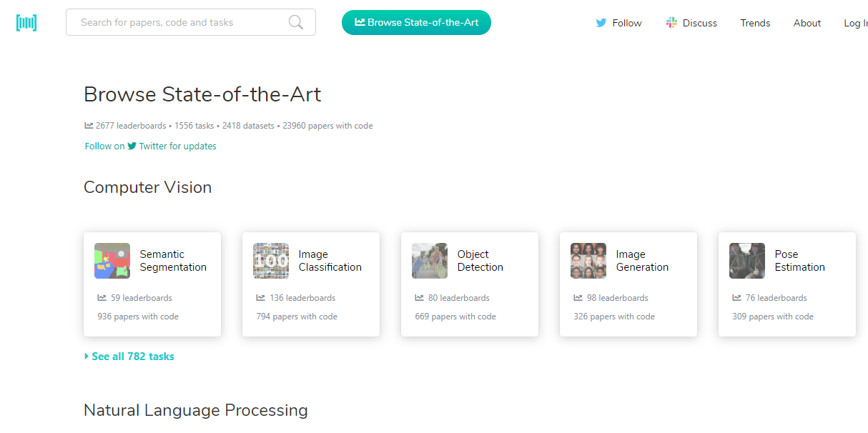
Task: Select the Object Detection street image icon
Action: 430,261
